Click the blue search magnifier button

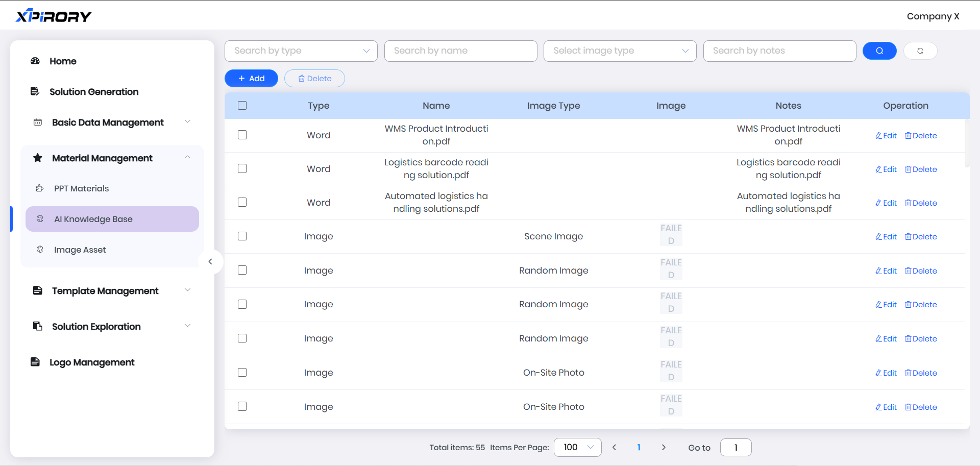pyautogui.click(x=879, y=51)
